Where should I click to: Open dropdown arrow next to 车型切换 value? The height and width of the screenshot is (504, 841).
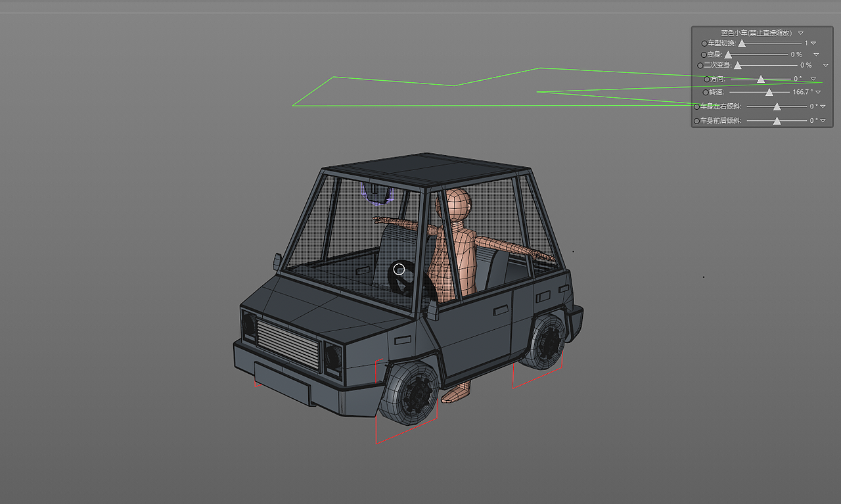(x=813, y=43)
